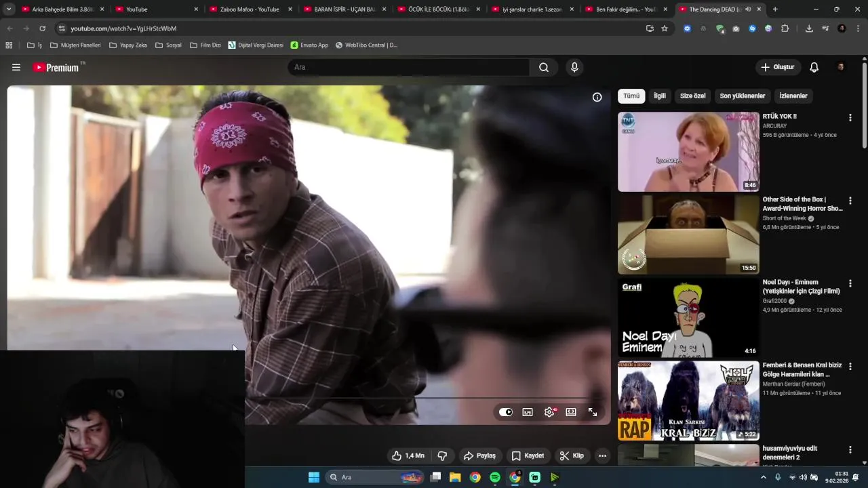868x488 pixels.
Task: Select the Tümü filter chip
Action: [x=631, y=96]
